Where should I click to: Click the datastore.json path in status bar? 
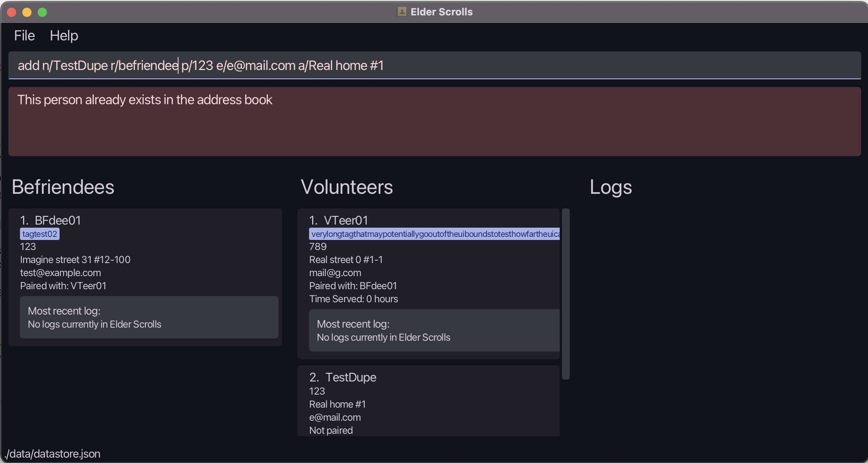[53, 454]
